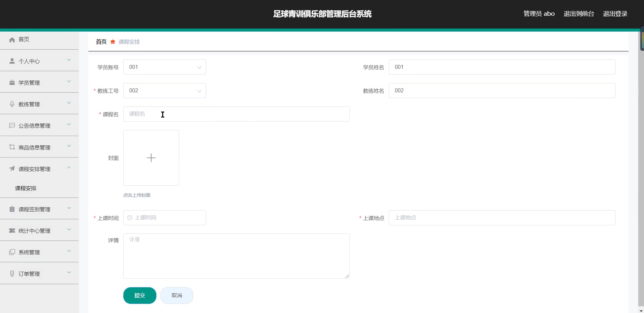
Task: Expand the 个人中心 menu chevron
Action: point(69,60)
